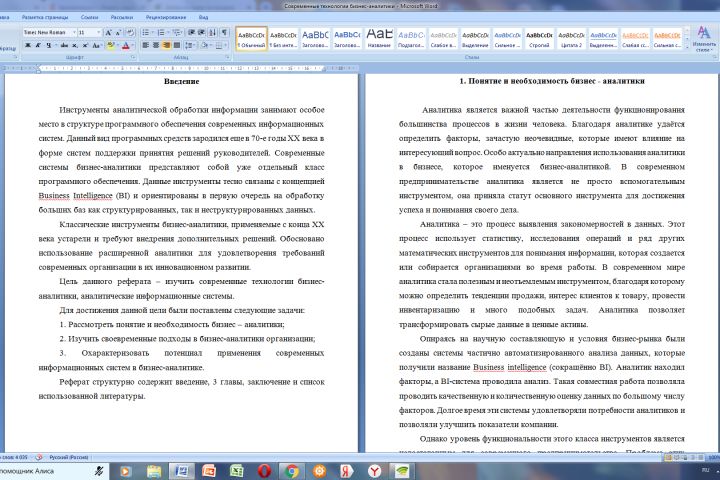Toggle the show paragraph marks button
The width and height of the screenshot is (720, 480).
pyautogui.click(x=224, y=33)
